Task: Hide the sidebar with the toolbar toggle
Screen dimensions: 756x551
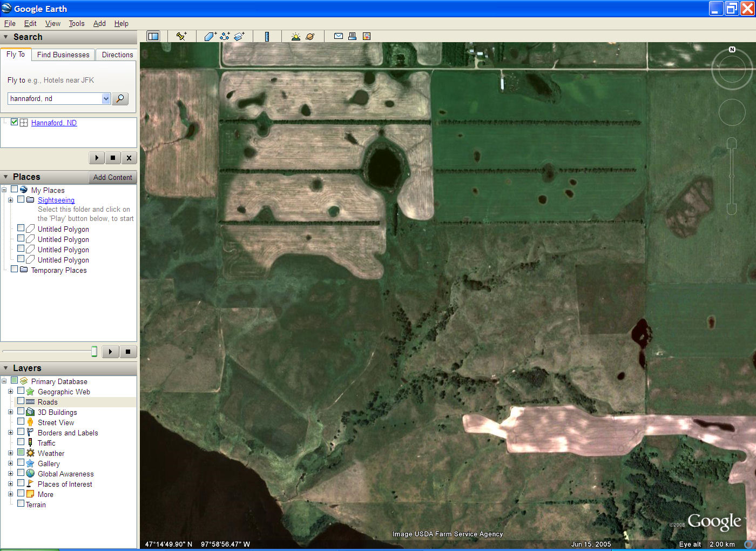Action: 153,36
